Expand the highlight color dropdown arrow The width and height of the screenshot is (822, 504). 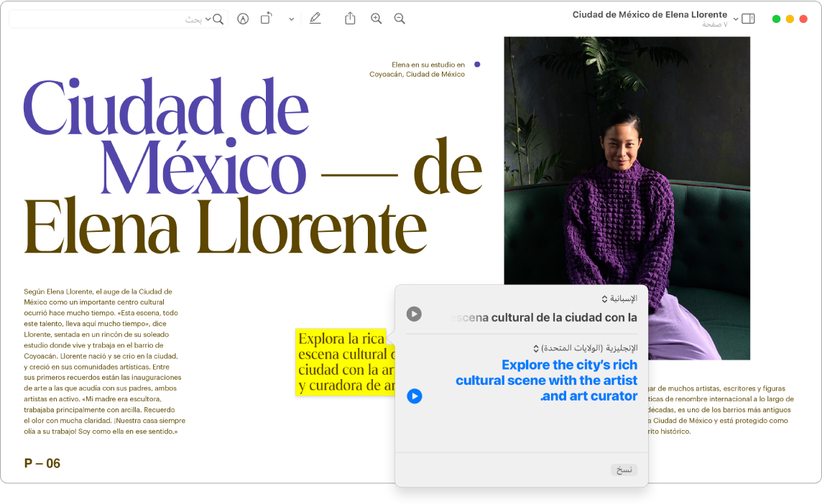point(291,19)
